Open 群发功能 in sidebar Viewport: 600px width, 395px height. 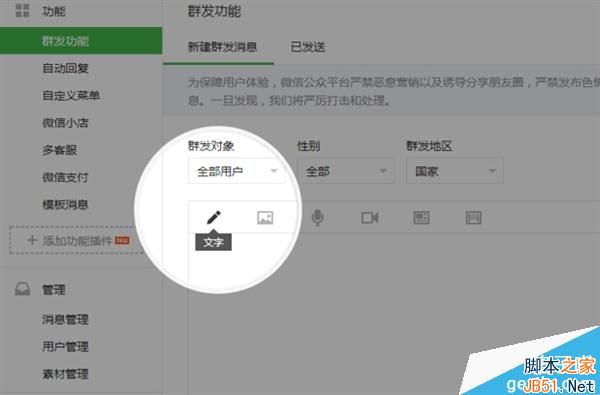click(81, 41)
